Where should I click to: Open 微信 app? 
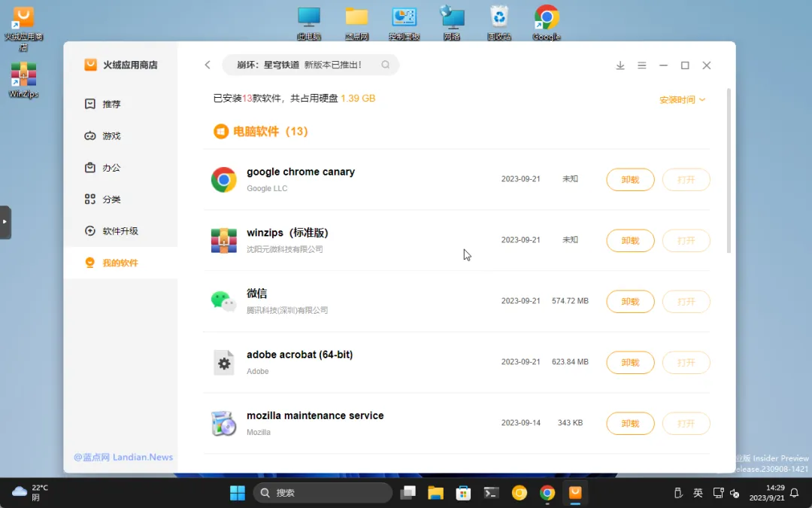[686, 302]
